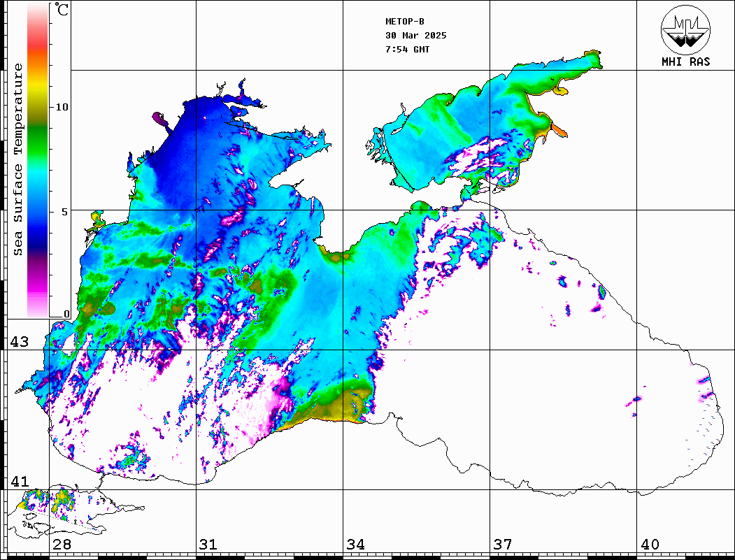The width and height of the screenshot is (735, 560).
Task: Click the 'Sea Surface Temperature' legend title
Action: [x=17, y=159]
